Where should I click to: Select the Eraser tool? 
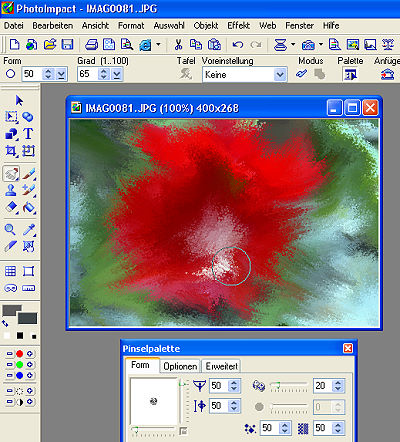[11, 207]
